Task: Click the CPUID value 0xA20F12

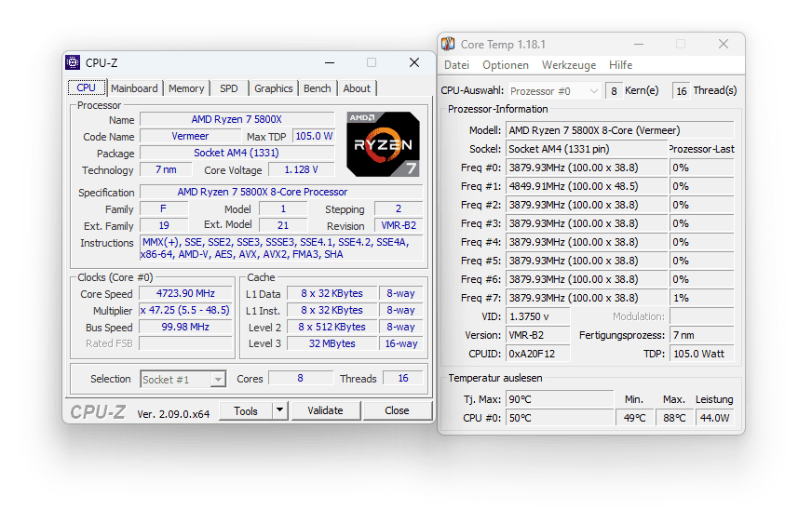Action: click(x=537, y=354)
